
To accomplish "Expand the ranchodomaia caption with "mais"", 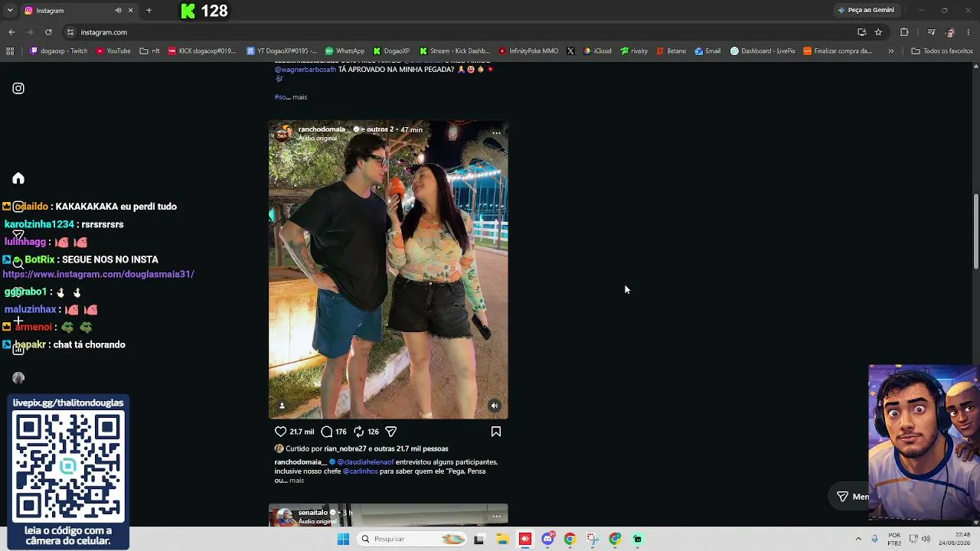I will 296,481.
